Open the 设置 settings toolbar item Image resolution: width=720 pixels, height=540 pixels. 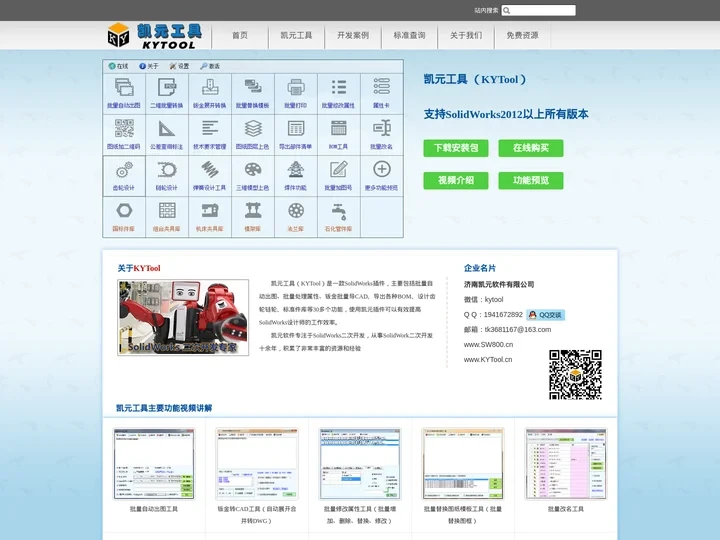click(179, 66)
